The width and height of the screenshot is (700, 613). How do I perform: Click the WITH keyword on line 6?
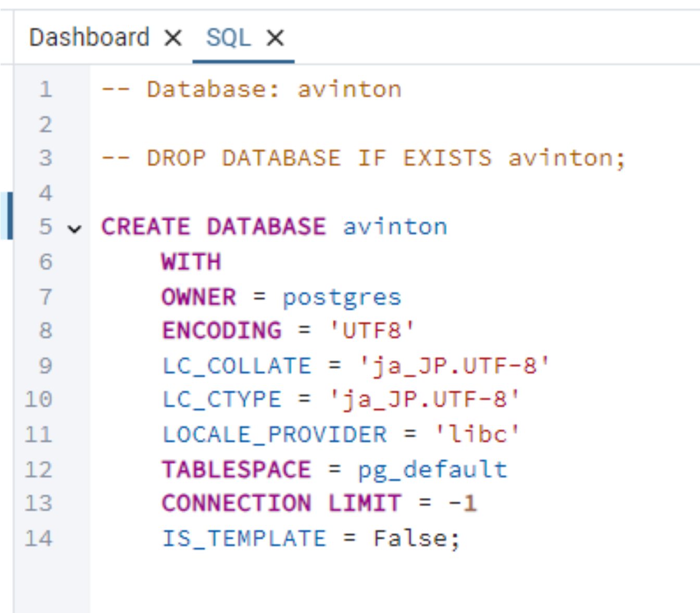point(191,261)
